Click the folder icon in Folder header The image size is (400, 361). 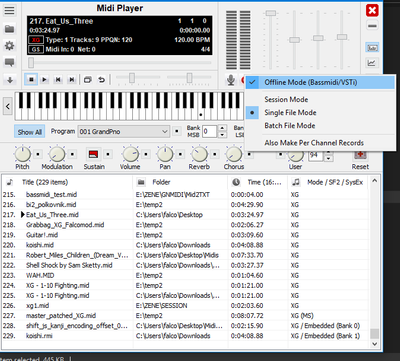pyautogui.click(x=141, y=182)
